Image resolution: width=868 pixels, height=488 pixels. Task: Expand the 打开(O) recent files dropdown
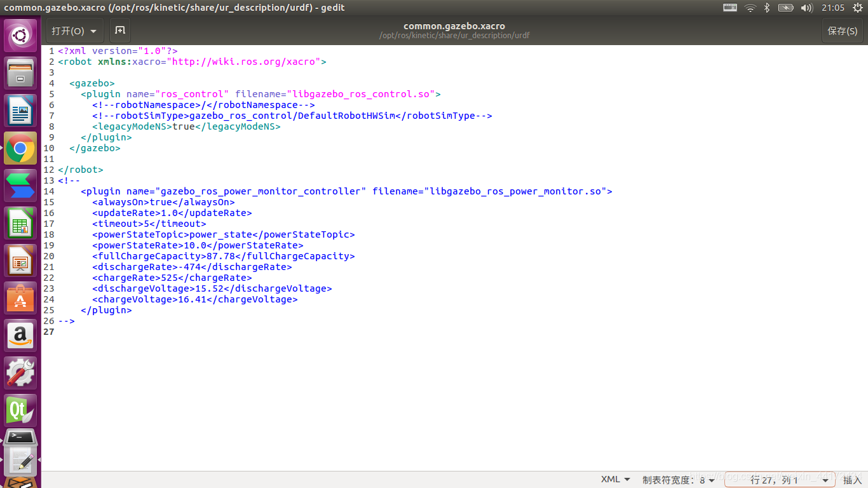pyautogui.click(x=74, y=30)
